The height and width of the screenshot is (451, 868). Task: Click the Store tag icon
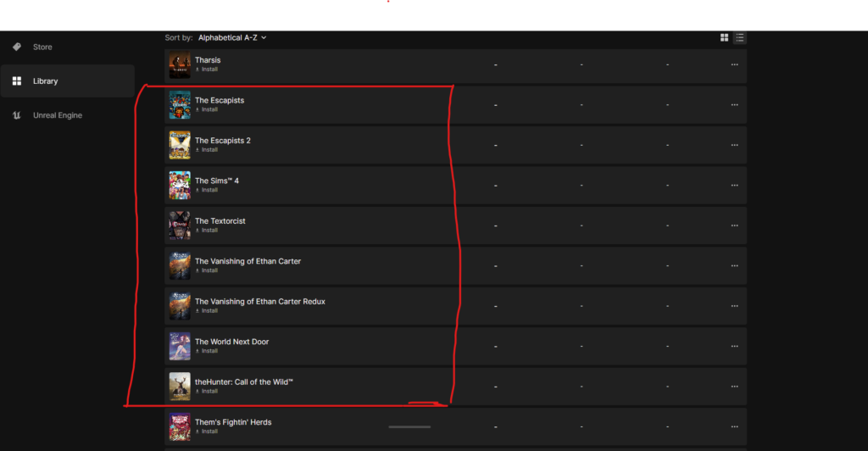click(x=17, y=47)
